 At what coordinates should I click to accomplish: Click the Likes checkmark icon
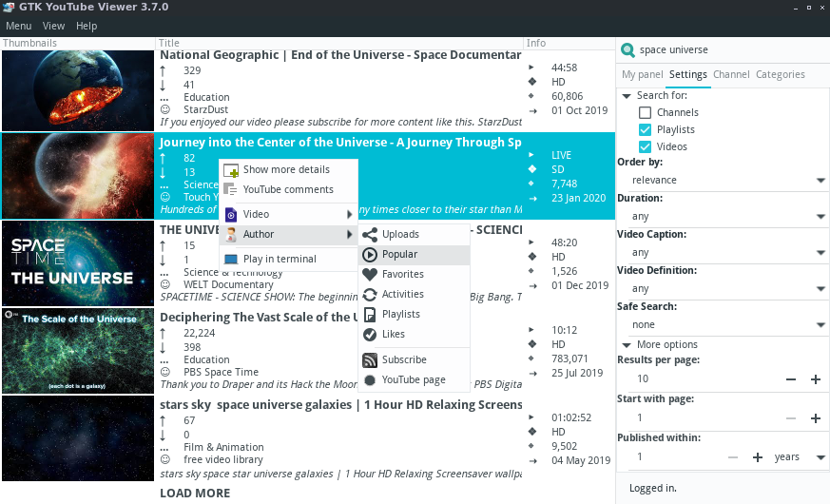coord(370,335)
